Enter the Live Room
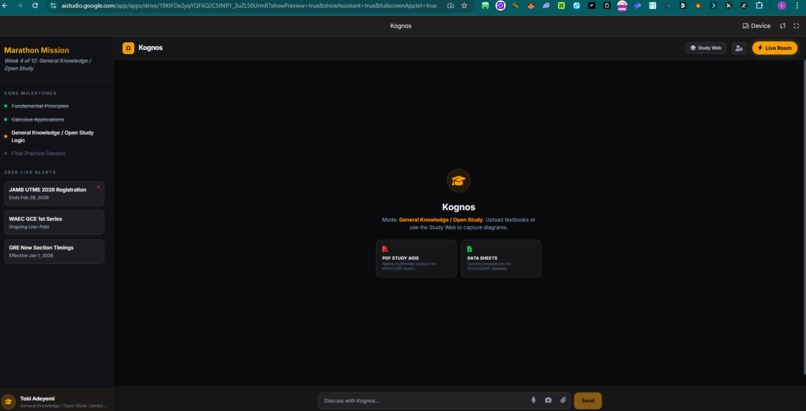Screen dimensions: 806x411 coord(775,48)
